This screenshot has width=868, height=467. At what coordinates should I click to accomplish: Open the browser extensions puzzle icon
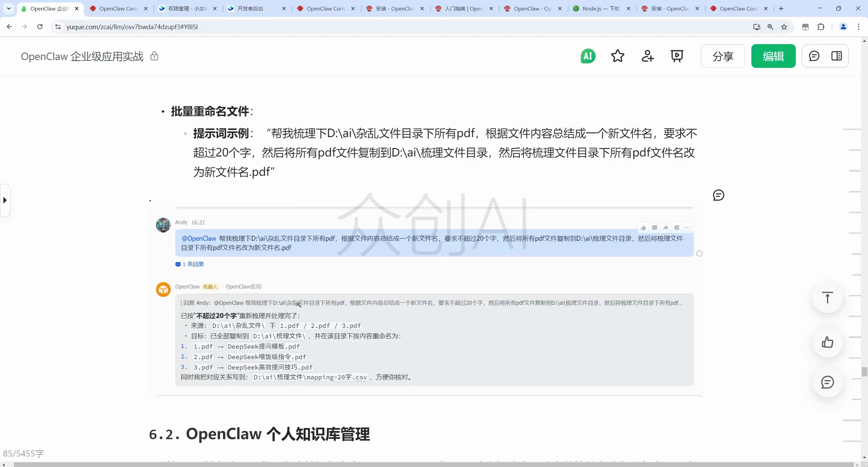821,27
